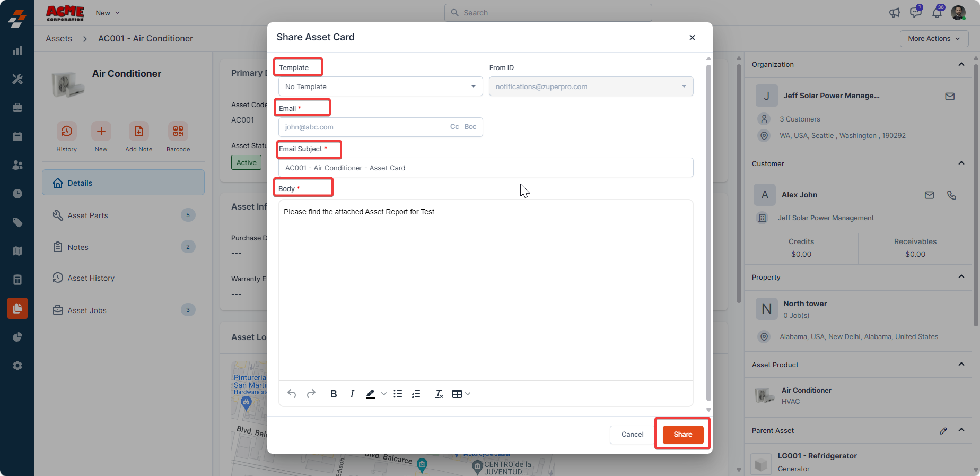Collapse the Customer section
This screenshot has width=980, height=476.
(x=961, y=163)
